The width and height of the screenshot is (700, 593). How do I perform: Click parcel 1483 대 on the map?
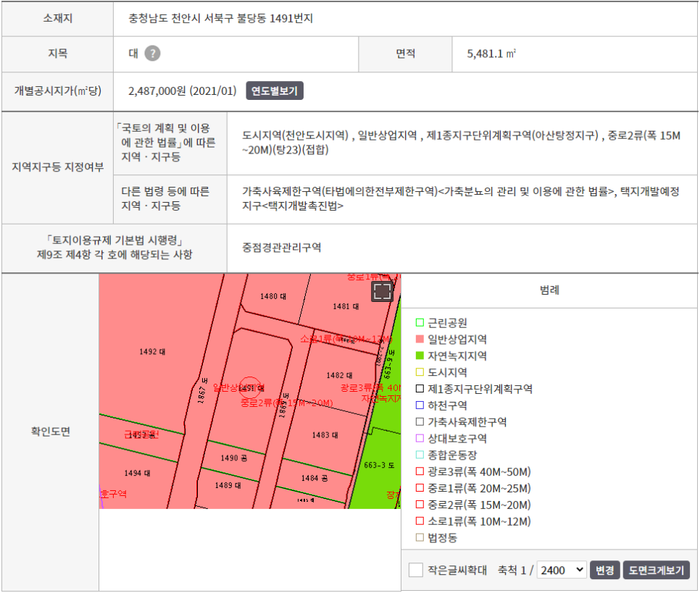pos(325,435)
